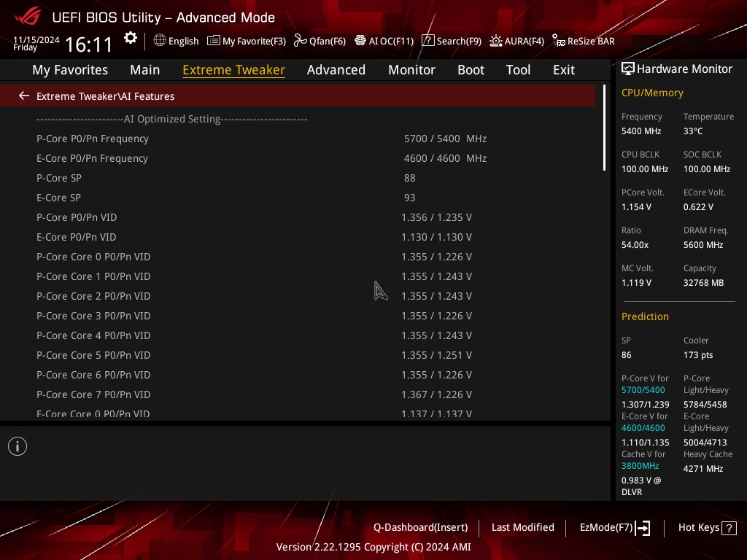The width and height of the screenshot is (747, 560).
Task: Launch AI OC(F11) brain icon
Action: coord(360,41)
